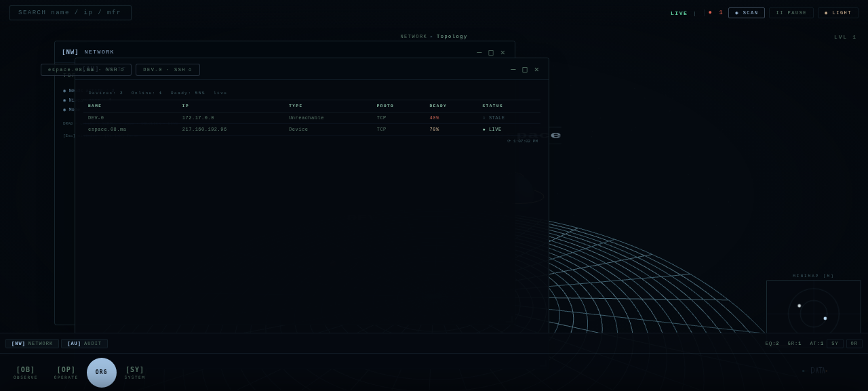This screenshot has height=391, width=868.
Task: Click the Unreachable type cell
Action: coord(307,118)
